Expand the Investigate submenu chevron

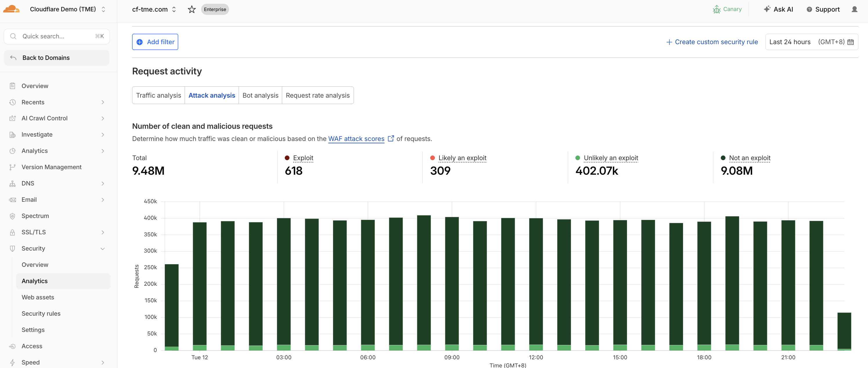[x=103, y=135]
